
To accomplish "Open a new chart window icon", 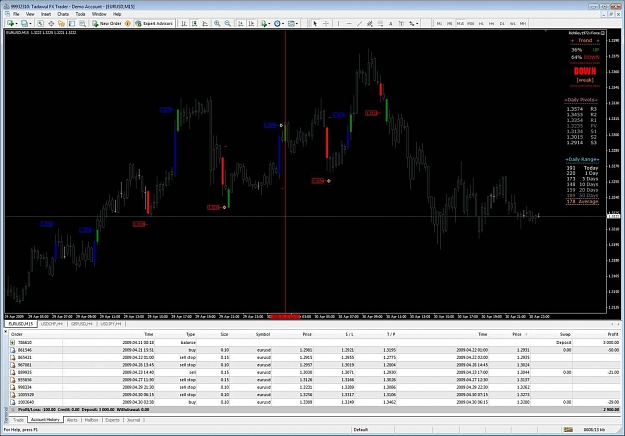I will coord(10,24).
